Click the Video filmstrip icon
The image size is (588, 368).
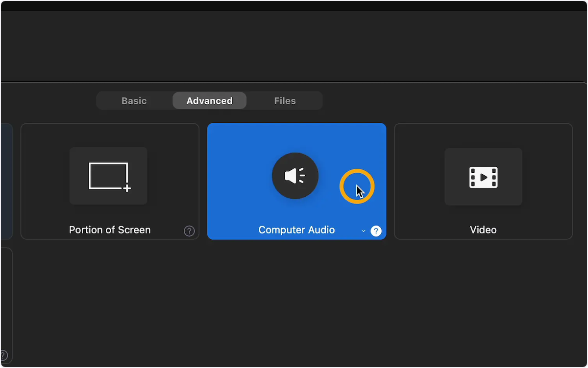click(x=483, y=177)
